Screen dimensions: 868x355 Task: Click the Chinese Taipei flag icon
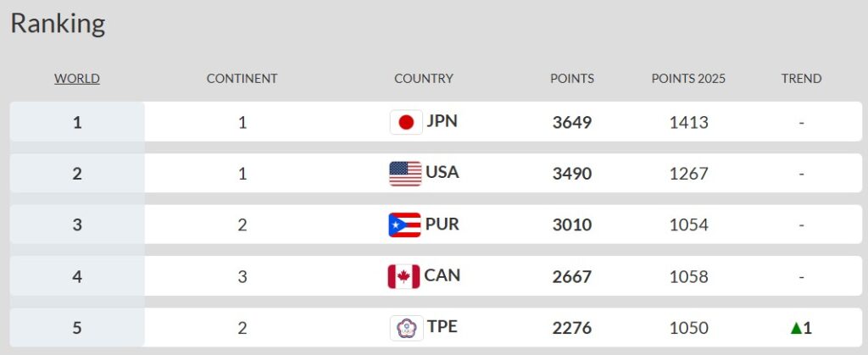[x=406, y=328]
